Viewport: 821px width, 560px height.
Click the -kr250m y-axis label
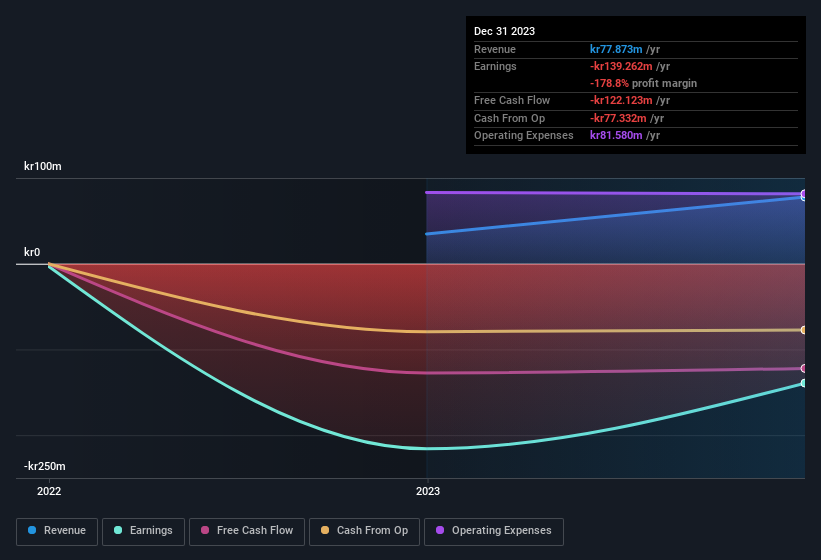(x=45, y=466)
